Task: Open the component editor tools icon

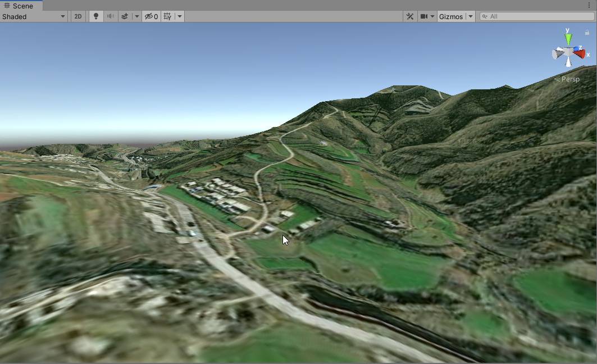Action: pyautogui.click(x=410, y=16)
